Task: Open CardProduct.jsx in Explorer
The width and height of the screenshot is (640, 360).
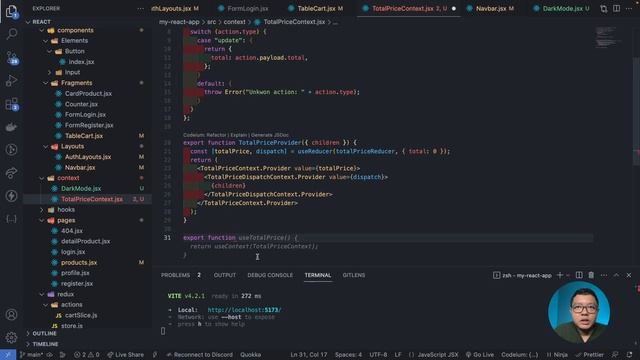Action: pos(88,93)
